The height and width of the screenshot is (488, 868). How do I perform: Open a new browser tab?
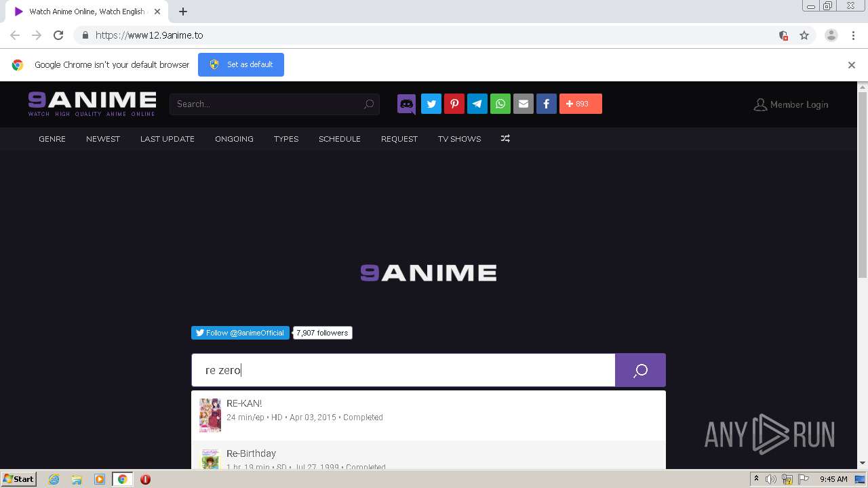tap(183, 12)
